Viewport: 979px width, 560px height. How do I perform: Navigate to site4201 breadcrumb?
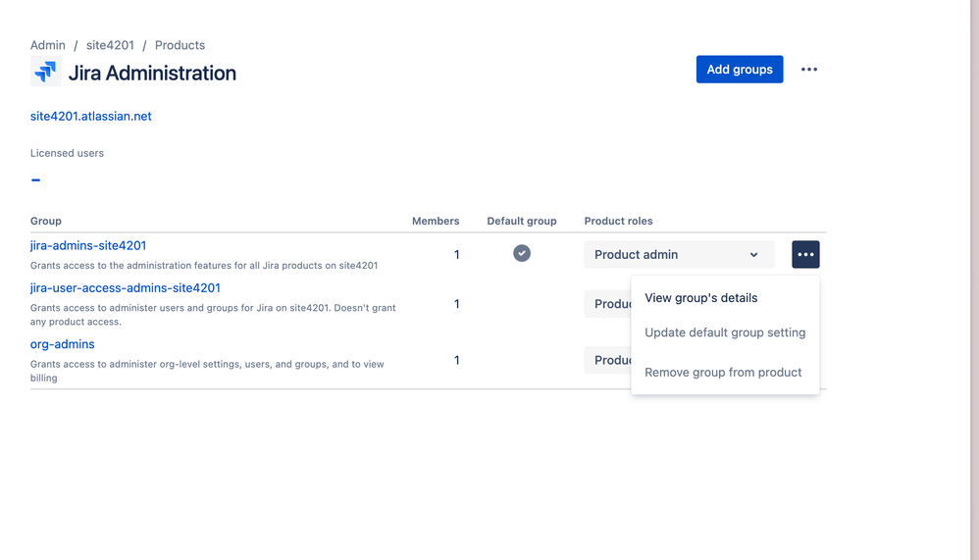pos(110,45)
